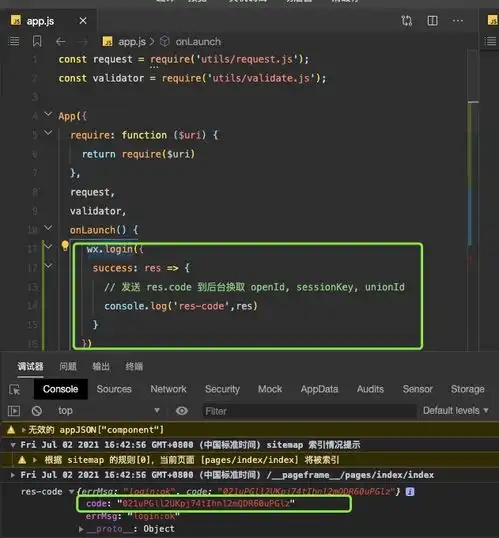Clear the console with the ban icon
Image resolution: width=499 pixels, height=538 pixels.
click(x=37, y=411)
